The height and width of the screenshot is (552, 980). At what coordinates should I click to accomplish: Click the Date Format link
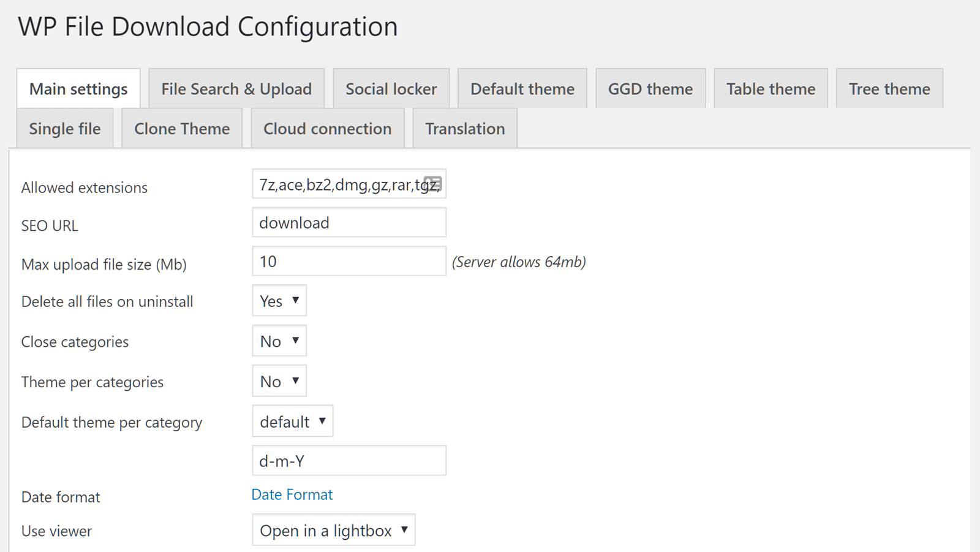tap(292, 494)
